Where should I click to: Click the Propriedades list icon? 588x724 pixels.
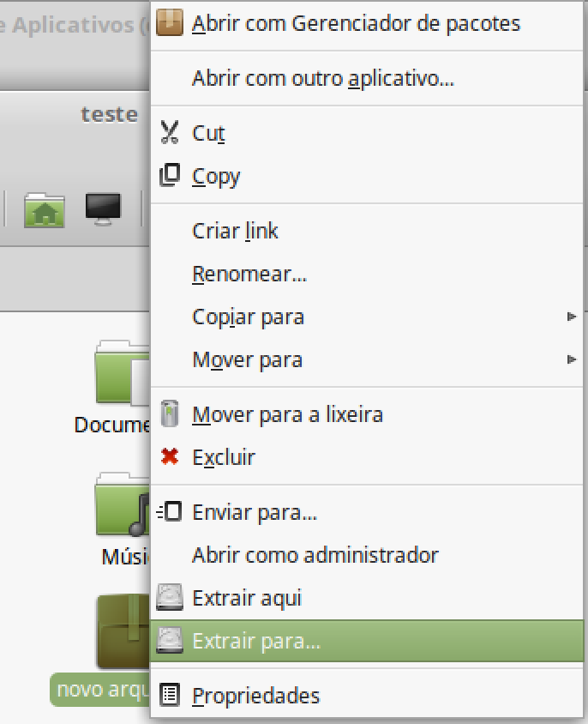click(x=170, y=695)
